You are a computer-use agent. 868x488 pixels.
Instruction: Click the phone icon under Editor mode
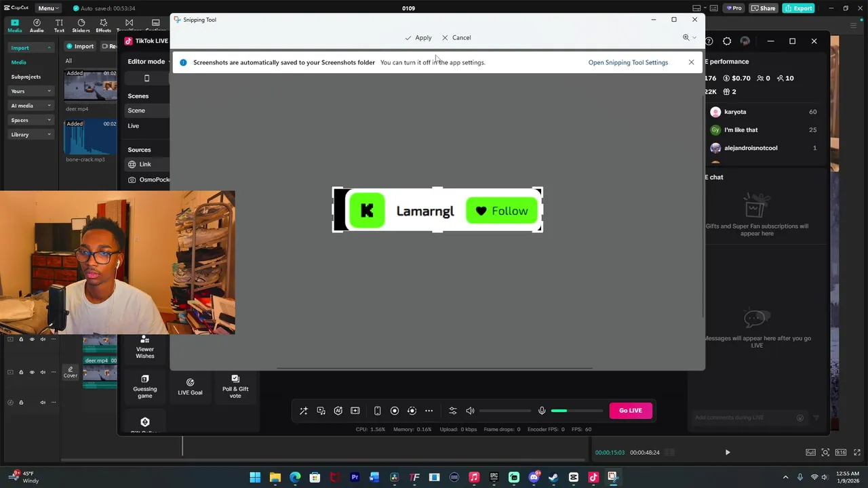point(146,78)
